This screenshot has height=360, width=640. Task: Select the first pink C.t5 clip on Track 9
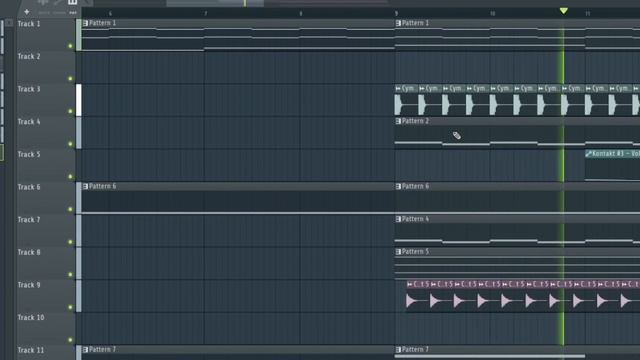(x=418, y=296)
